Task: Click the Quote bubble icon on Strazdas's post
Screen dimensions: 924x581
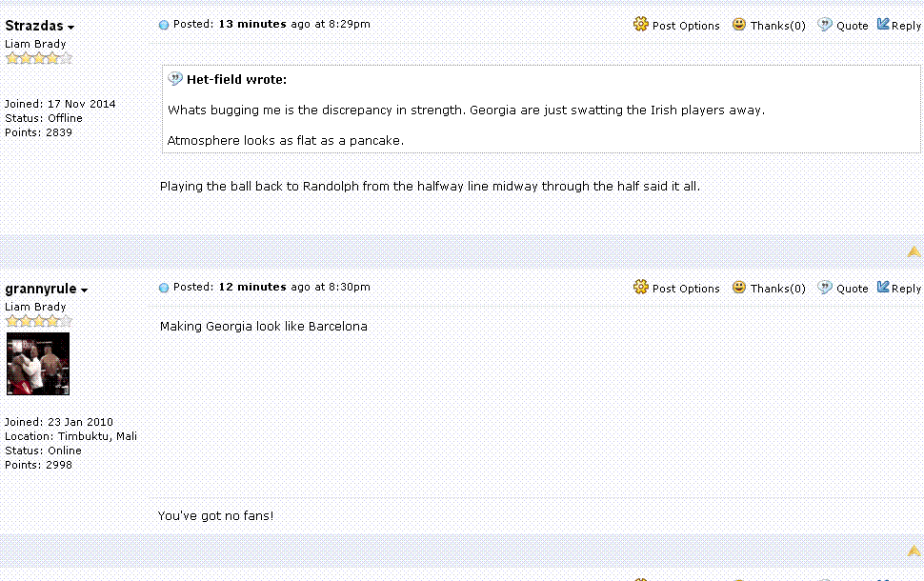Action: pos(825,25)
